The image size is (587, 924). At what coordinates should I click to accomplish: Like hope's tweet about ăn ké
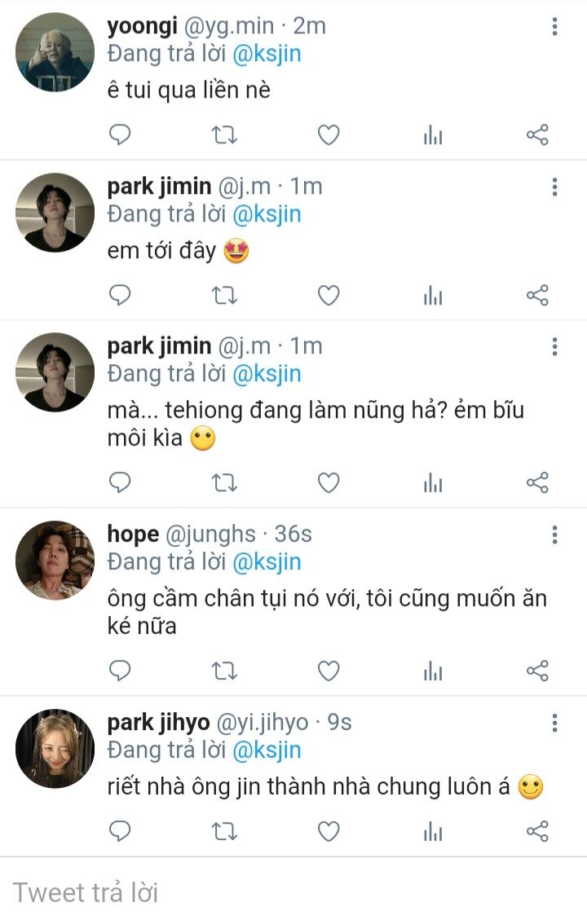tap(329, 671)
